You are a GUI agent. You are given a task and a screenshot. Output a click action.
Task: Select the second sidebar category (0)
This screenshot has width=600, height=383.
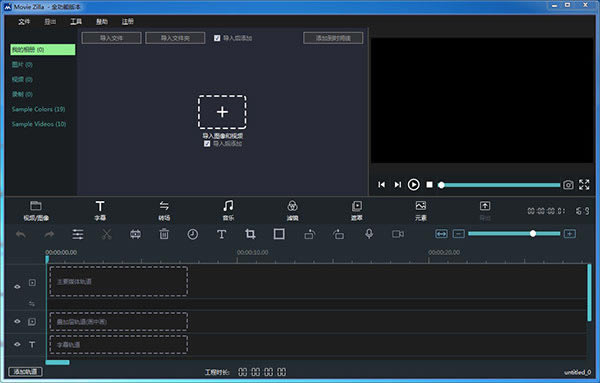[22, 64]
